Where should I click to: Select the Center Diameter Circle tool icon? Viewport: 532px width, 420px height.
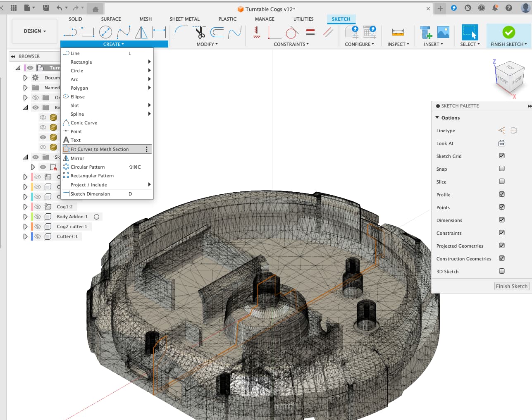[105, 32]
